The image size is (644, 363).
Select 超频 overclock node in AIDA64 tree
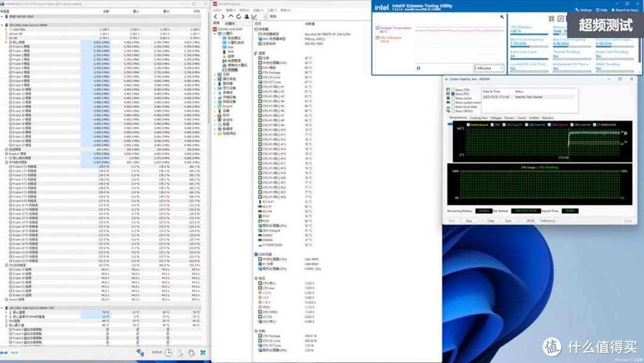click(x=228, y=56)
